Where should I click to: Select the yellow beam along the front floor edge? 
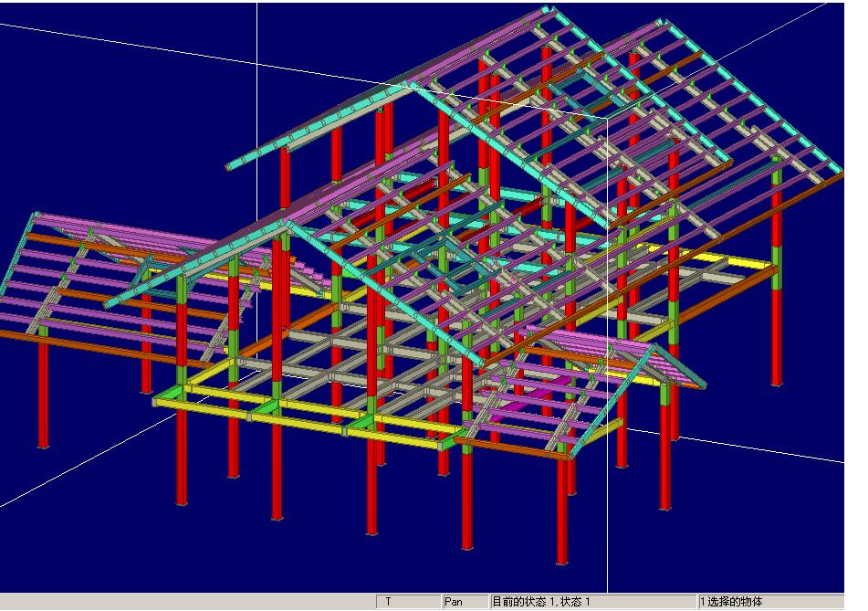(x=301, y=416)
